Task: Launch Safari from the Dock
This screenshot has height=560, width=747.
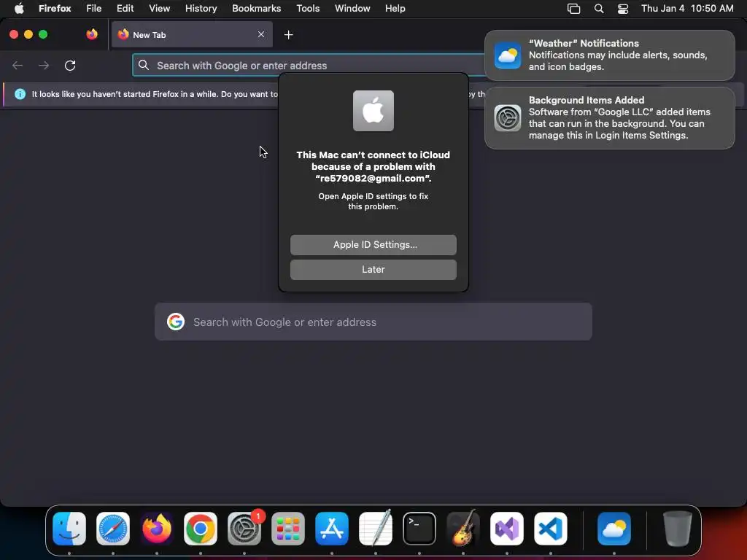Action: tap(113, 529)
